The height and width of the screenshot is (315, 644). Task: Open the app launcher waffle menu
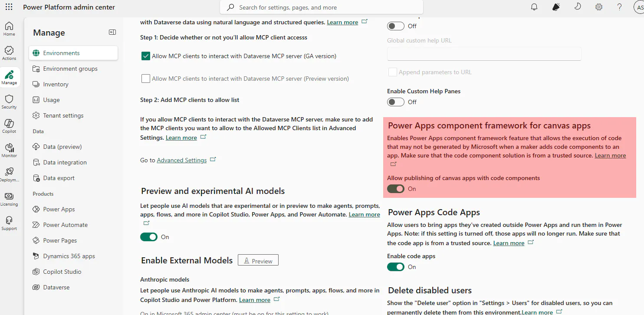click(x=9, y=7)
